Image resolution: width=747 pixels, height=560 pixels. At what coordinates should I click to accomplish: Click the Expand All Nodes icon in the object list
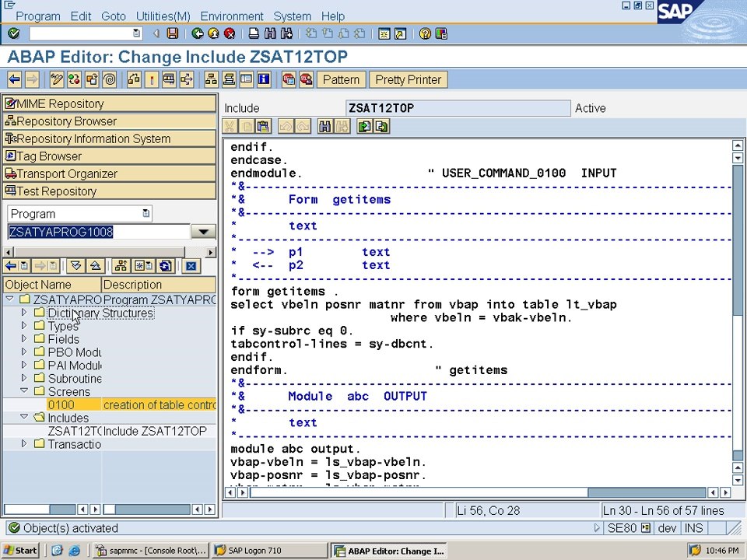point(76,266)
